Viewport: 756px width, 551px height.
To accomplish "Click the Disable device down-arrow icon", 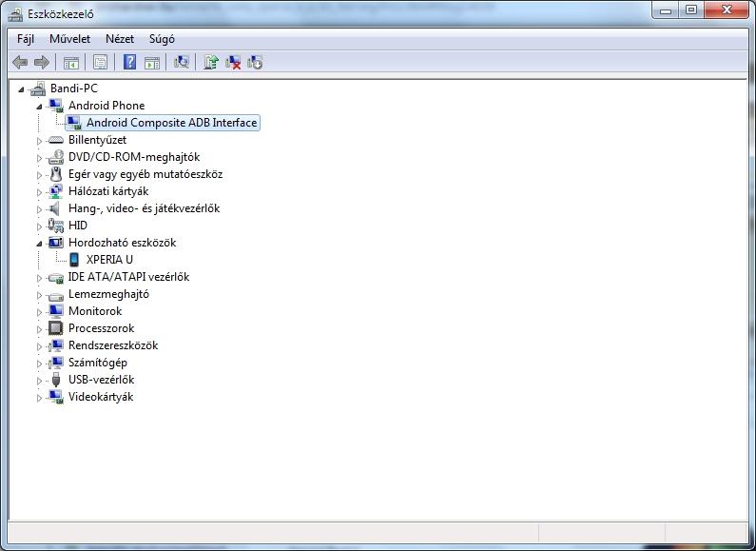I will click(x=255, y=62).
